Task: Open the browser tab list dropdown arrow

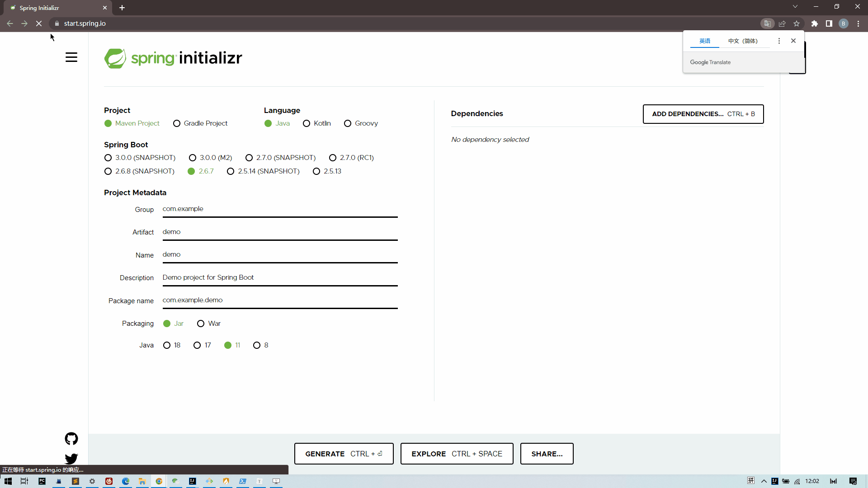Action: pos(795,6)
